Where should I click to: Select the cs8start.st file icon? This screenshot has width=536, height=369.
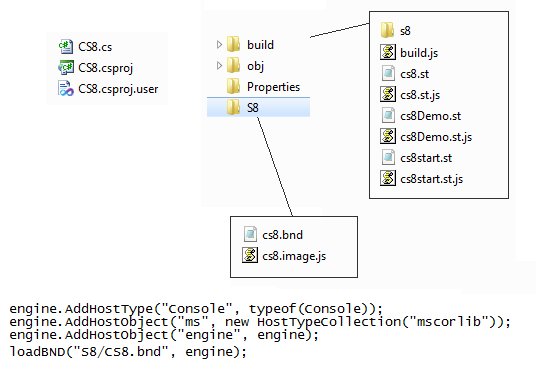(388, 158)
